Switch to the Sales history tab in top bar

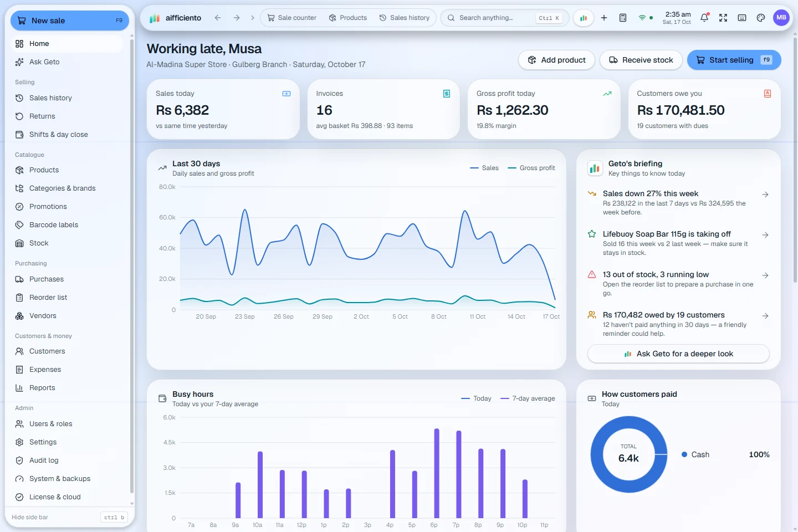[x=405, y=18]
